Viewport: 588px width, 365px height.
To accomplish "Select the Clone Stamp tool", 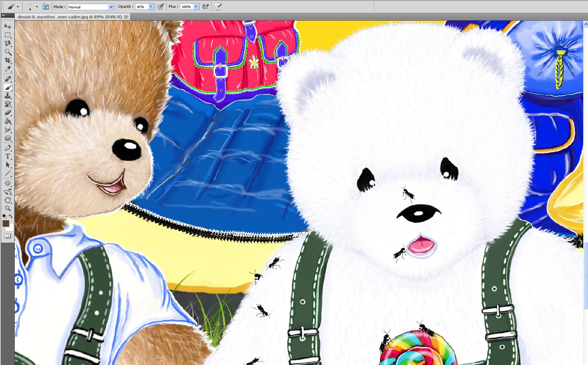I will [x=8, y=96].
